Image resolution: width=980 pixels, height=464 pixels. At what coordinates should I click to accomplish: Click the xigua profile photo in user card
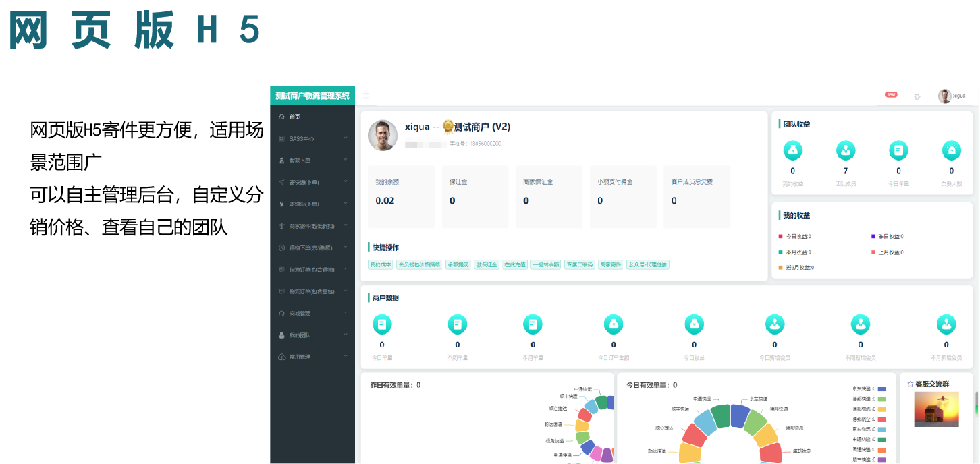(x=383, y=136)
